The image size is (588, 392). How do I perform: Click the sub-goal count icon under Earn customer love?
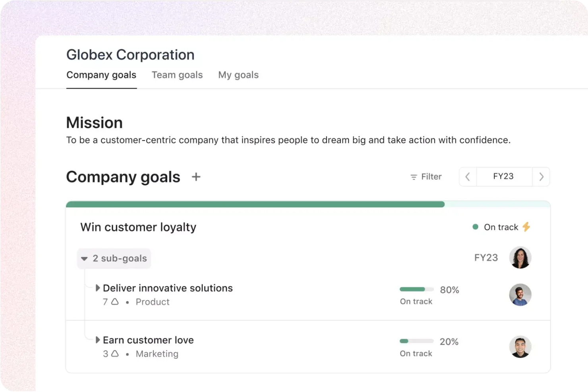(x=114, y=353)
